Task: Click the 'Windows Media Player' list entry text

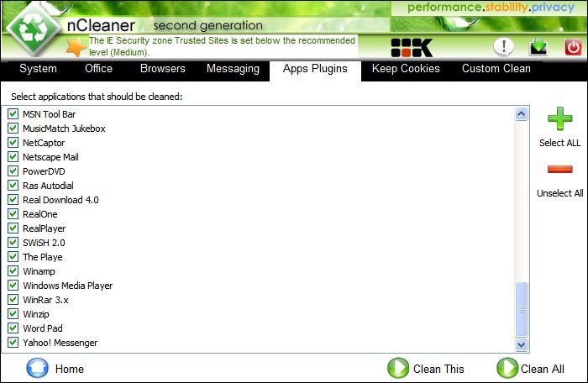Action: click(68, 286)
